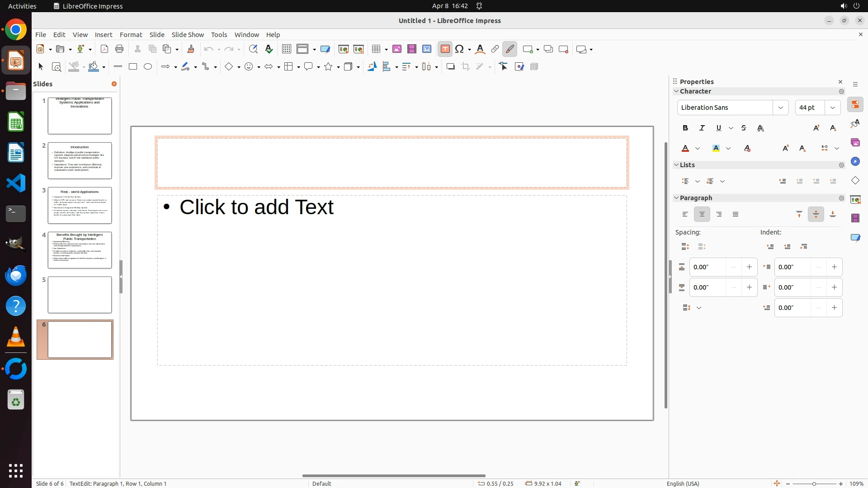Screen dimensions: 868x488
Task: Collapse the Lists section
Action: [677, 165]
